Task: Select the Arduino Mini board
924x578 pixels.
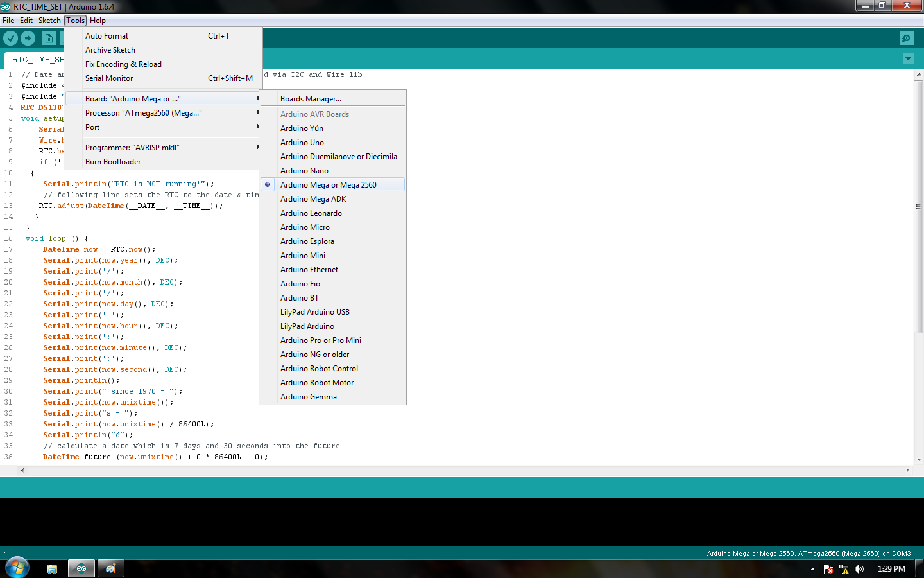Action: tap(332, 256)
